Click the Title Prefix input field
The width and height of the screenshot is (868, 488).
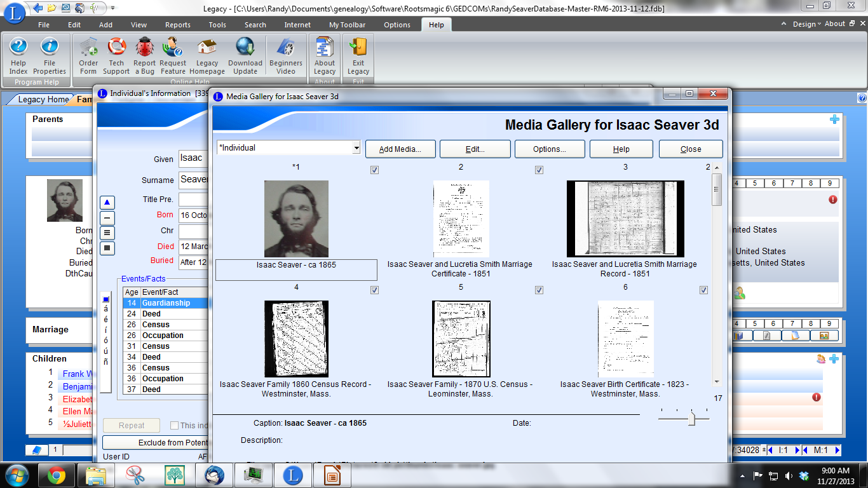click(x=194, y=199)
